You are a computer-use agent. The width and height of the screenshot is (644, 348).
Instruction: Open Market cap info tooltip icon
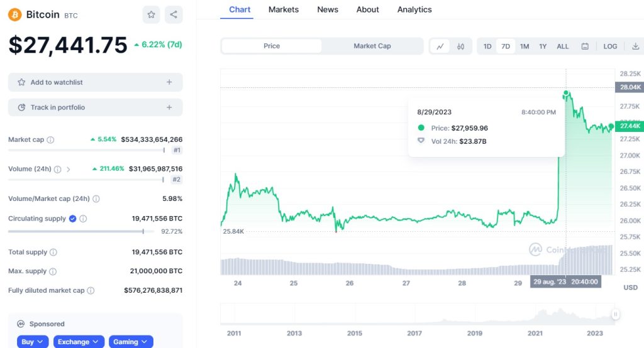(50, 139)
